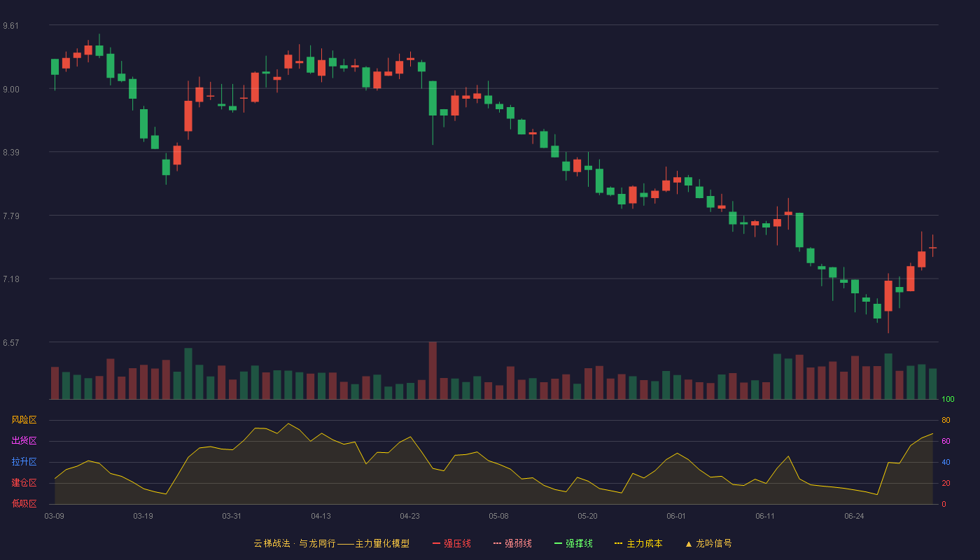
Task: Click the 05-20 date label
Action: [587, 516]
